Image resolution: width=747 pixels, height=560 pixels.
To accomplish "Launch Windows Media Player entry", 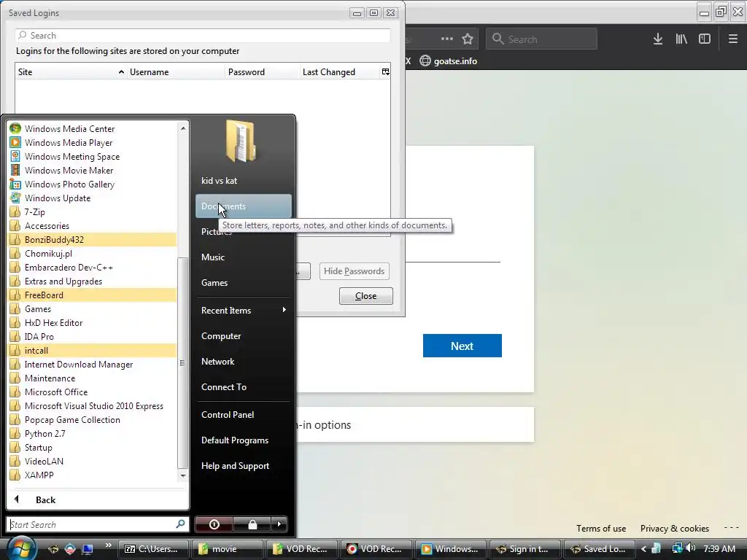I will [93, 142].
